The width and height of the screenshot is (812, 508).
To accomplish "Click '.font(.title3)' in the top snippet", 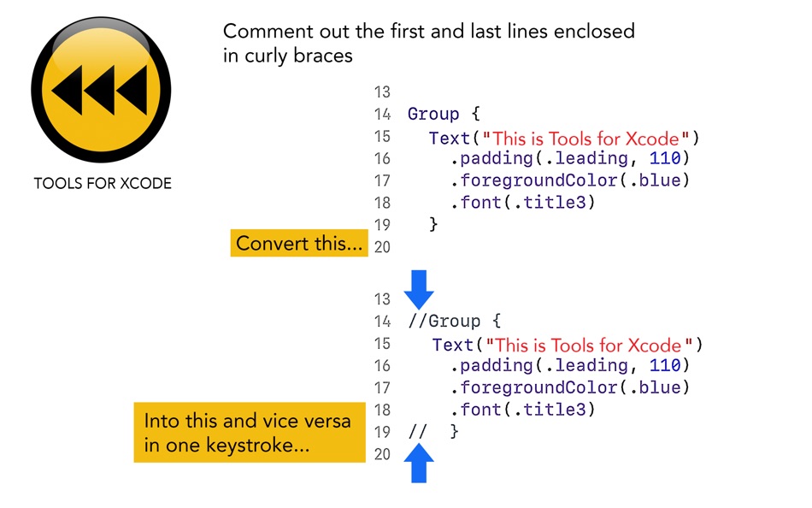I will [522, 202].
